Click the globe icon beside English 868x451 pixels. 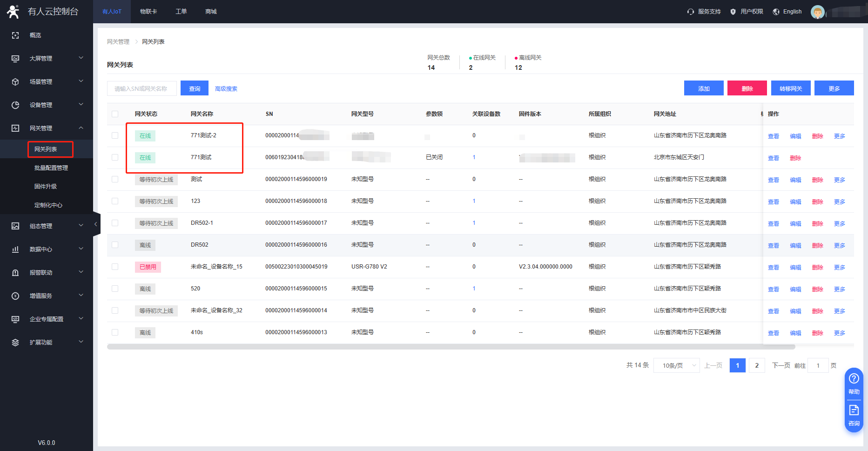(776, 12)
